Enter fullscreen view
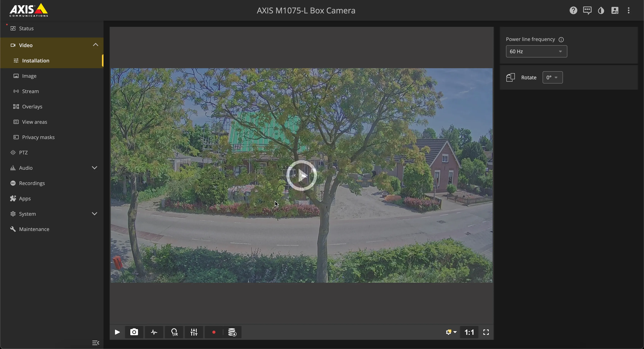Image resolution: width=644 pixels, height=349 pixels. pos(486,332)
